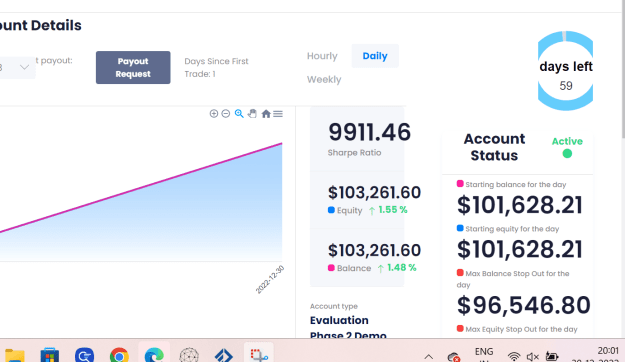Click the Sharpe Ratio value 9911.46
The width and height of the screenshot is (625, 362).
369,132
